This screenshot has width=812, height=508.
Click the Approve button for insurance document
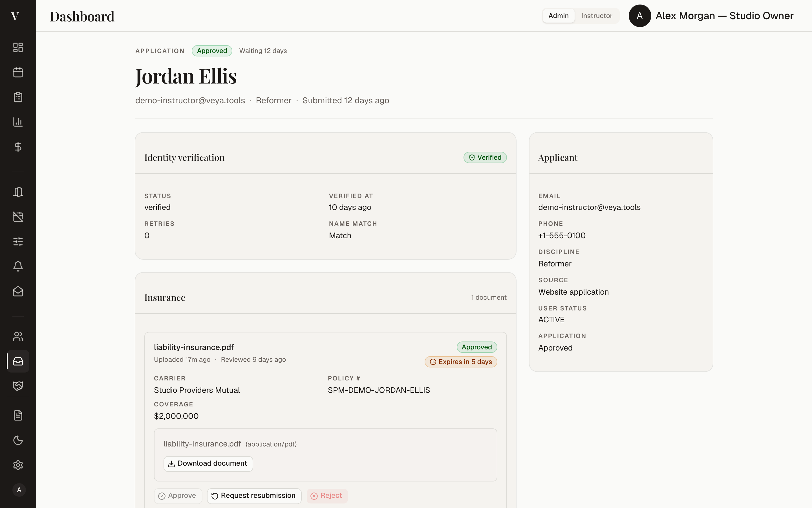coord(178,496)
